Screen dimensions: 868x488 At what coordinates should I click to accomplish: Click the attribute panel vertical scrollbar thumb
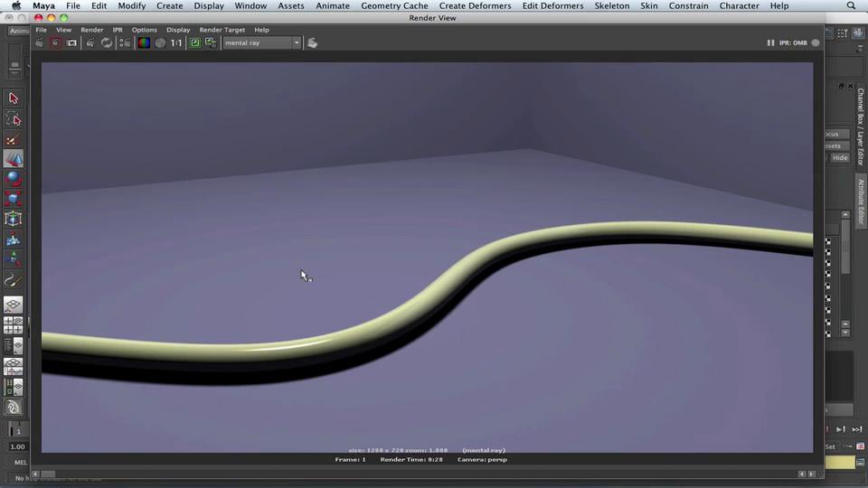coord(845,246)
